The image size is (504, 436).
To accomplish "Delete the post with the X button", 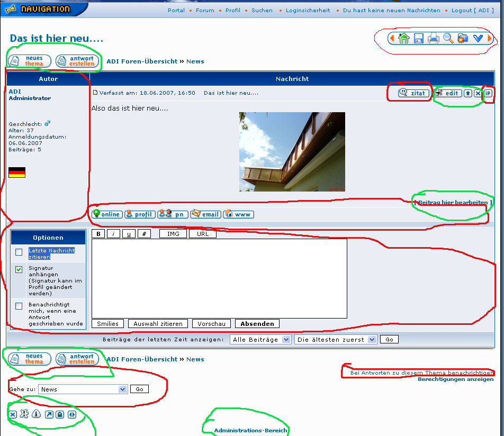I will (x=478, y=93).
